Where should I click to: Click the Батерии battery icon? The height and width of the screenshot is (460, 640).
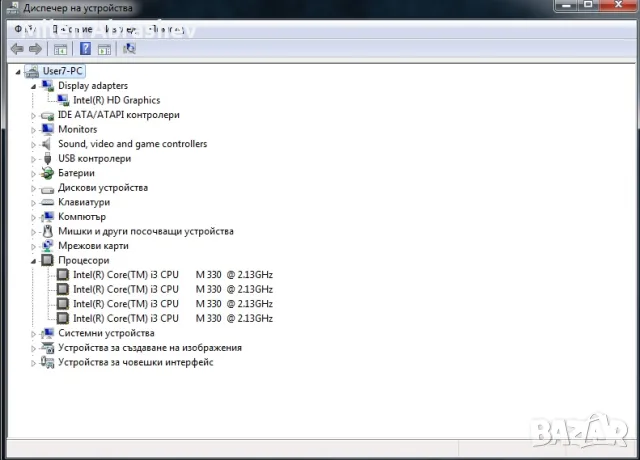47,173
